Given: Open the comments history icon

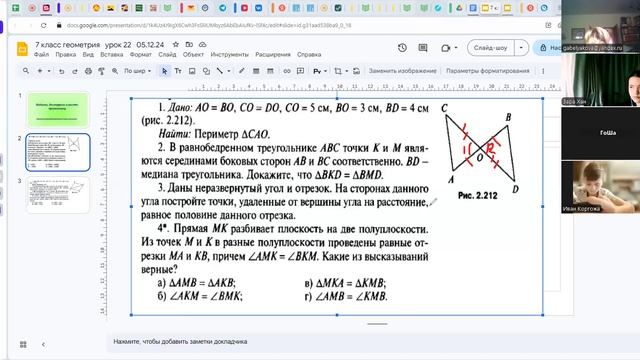Looking at the screenshot, I should point(423,48).
